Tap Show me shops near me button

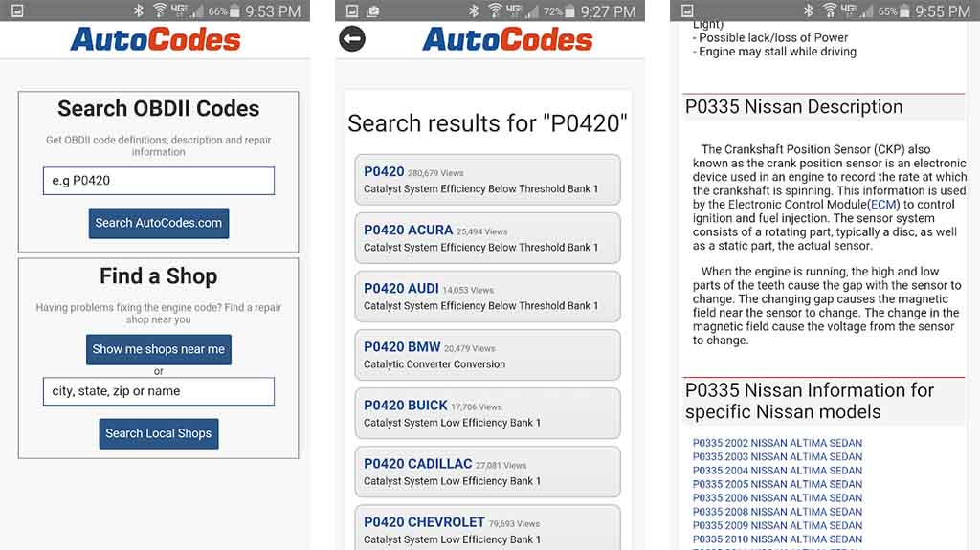[x=159, y=349]
